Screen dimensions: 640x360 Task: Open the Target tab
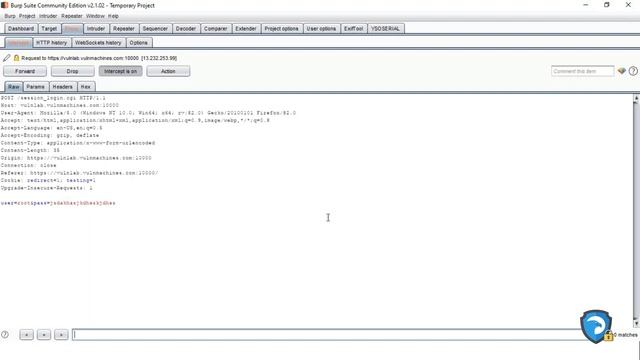49,29
